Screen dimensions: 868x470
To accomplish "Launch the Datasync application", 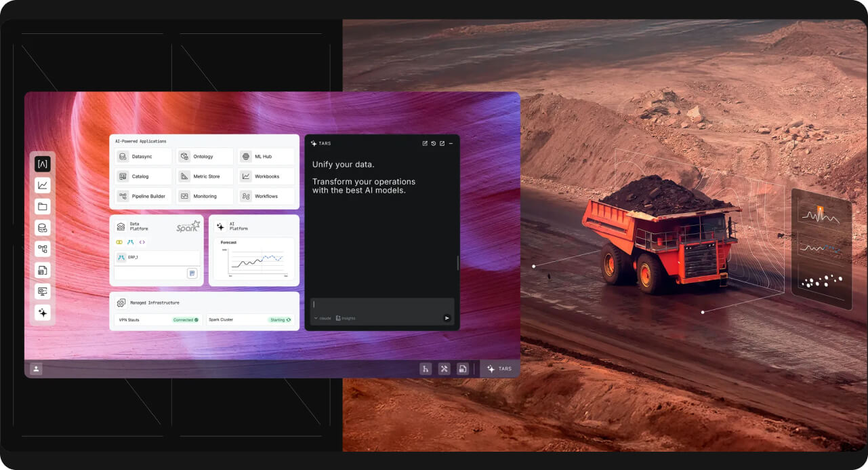I will point(142,157).
